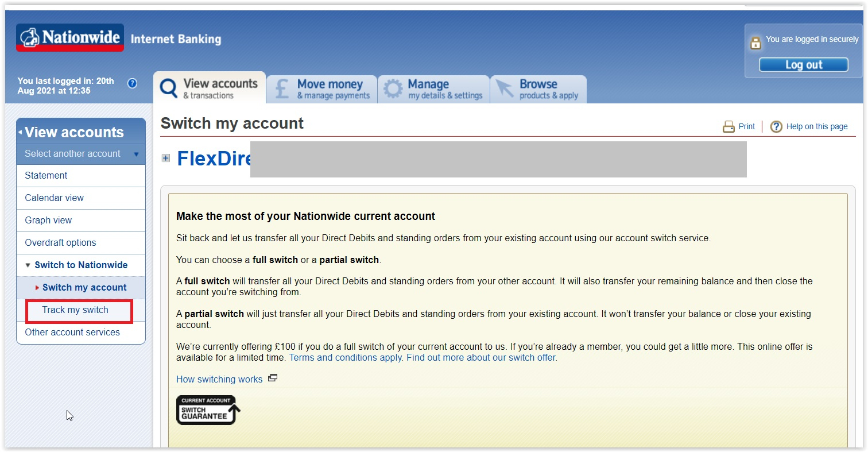Viewport: 868px width, 452px height.
Task: Collapse the Switch to Nationwide section
Action: pos(28,265)
